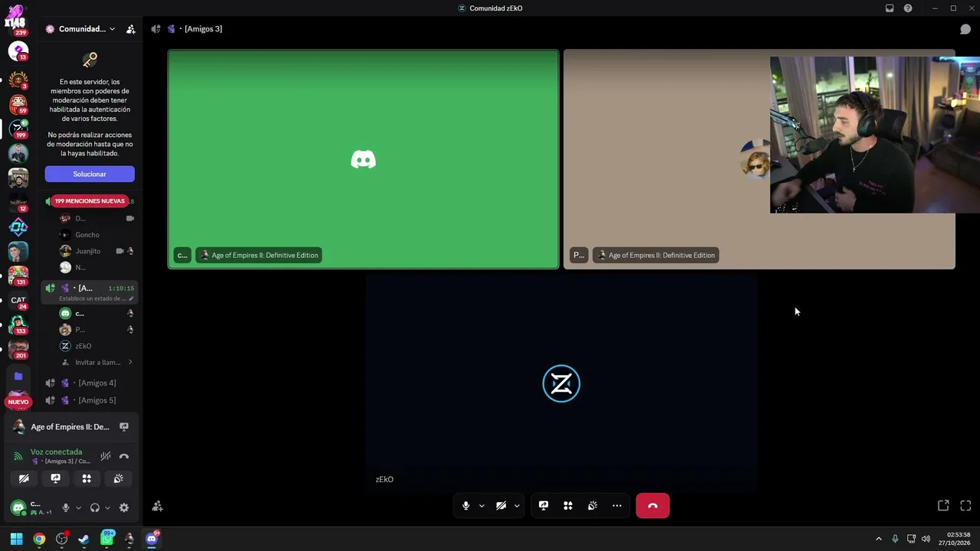Click the Solucionar button
Screen dimensions: 980x551
pos(90,174)
